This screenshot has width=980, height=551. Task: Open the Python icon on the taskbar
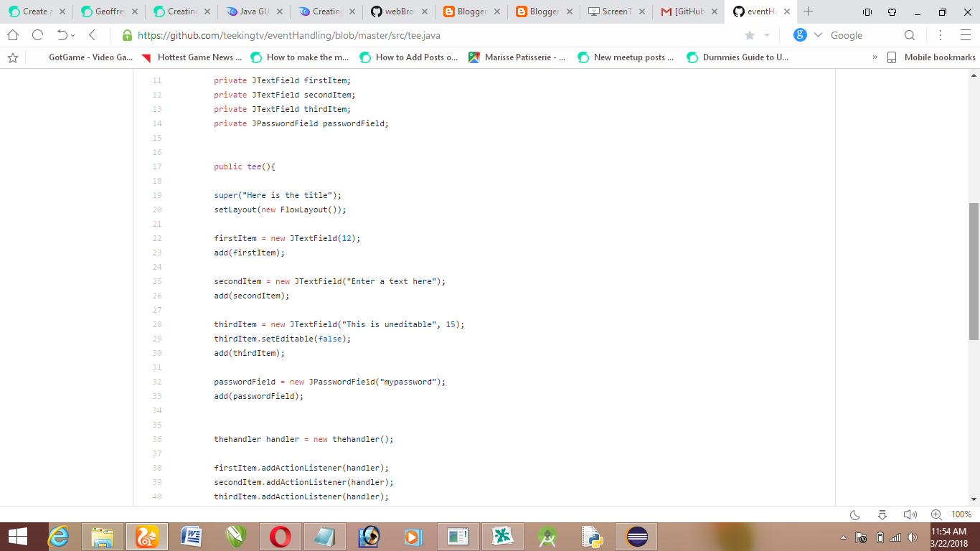click(592, 537)
